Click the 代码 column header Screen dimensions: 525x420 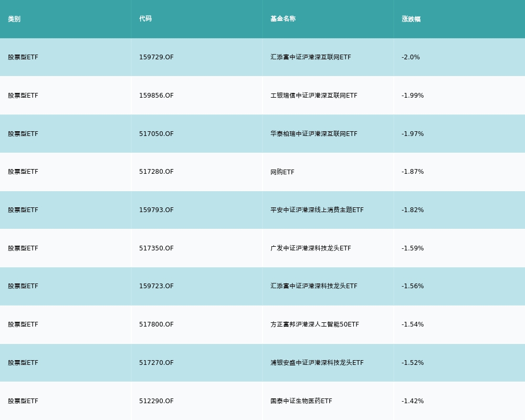[145, 19]
